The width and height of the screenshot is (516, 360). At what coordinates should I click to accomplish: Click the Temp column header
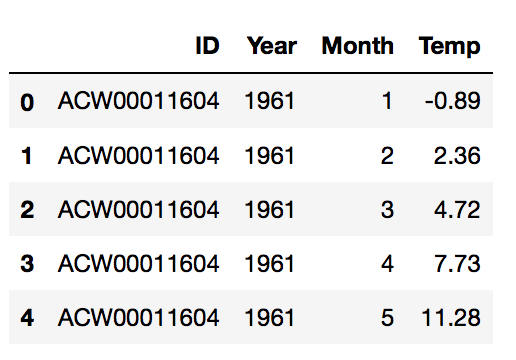(450, 46)
